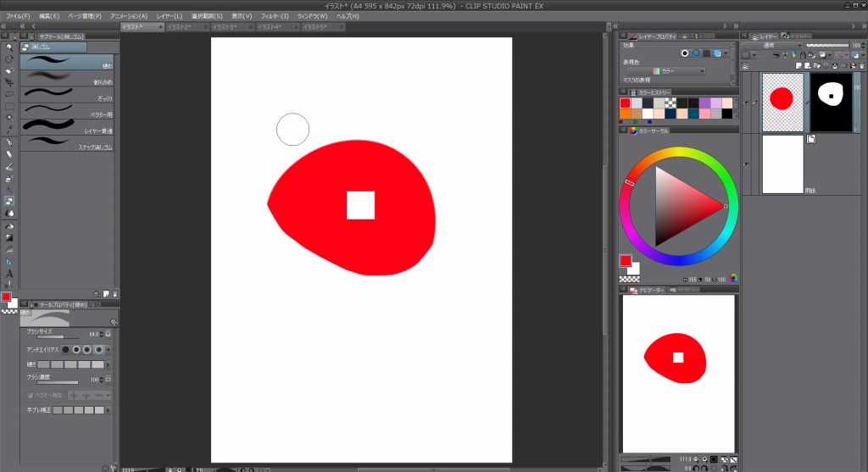Select the Eyedropper tool

point(8,130)
